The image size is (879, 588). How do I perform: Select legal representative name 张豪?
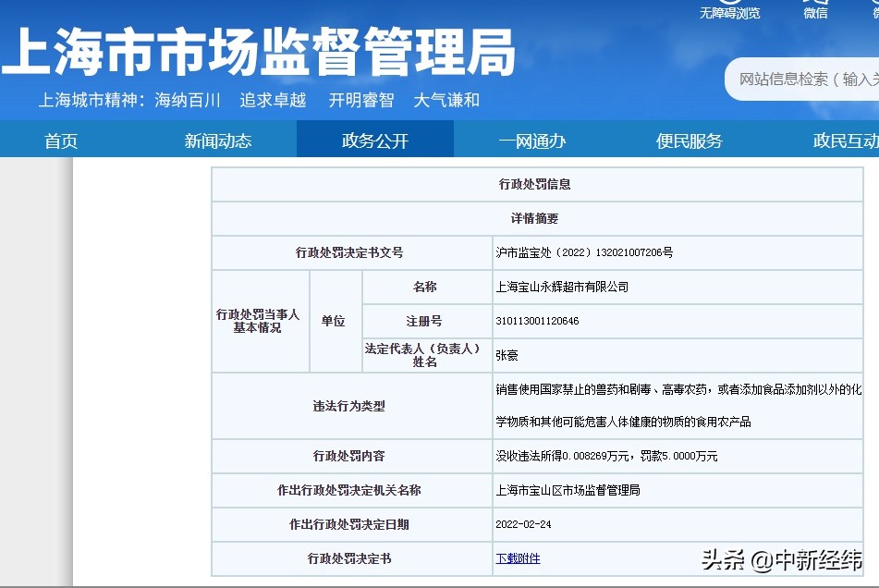tap(507, 355)
